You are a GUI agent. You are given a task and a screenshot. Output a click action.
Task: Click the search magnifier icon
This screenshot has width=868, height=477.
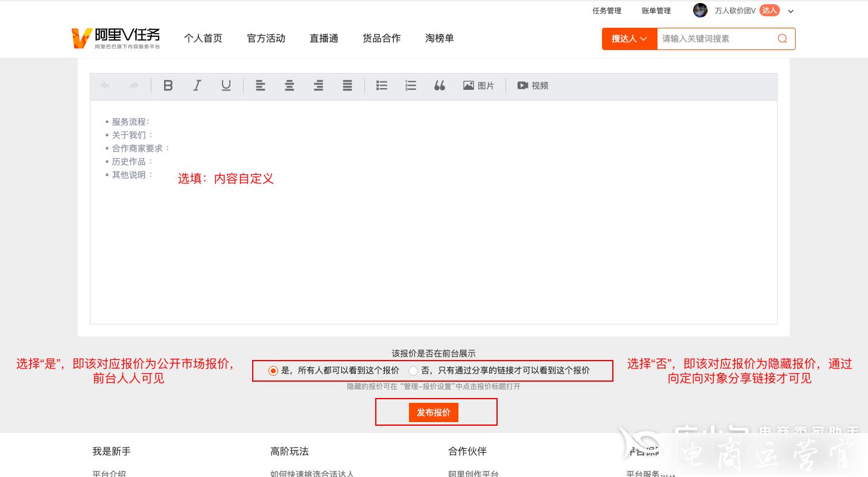(782, 39)
